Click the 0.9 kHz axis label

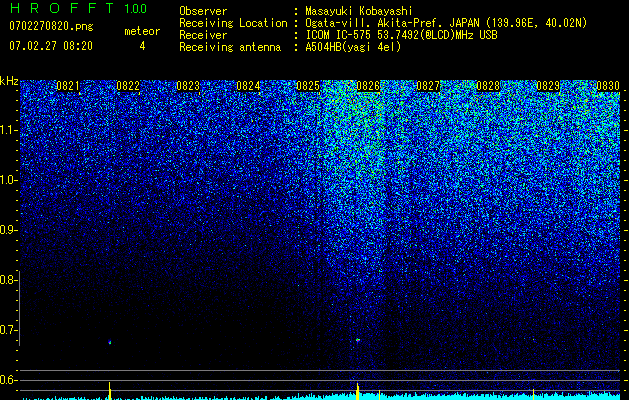pyautogui.click(x=7, y=230)
